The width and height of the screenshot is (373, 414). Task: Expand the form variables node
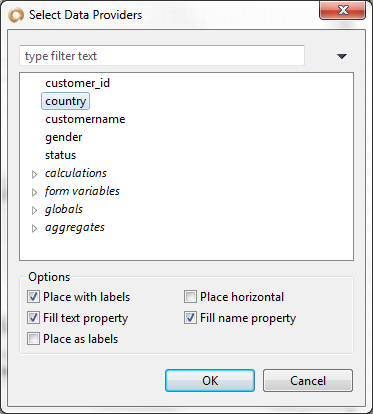tap(34, 192)
